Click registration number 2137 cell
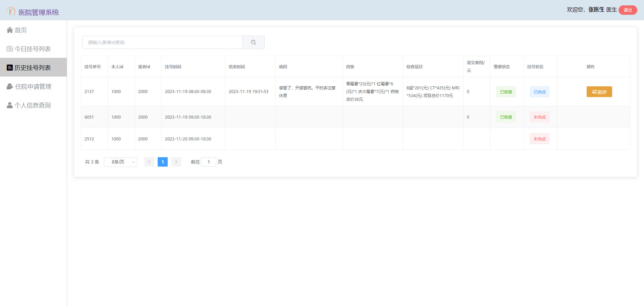Viewport: 644px width, 306px height. 94,92
